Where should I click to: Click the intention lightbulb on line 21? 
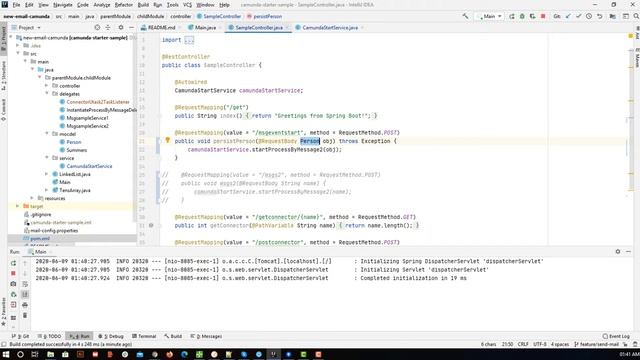point(167,140)
